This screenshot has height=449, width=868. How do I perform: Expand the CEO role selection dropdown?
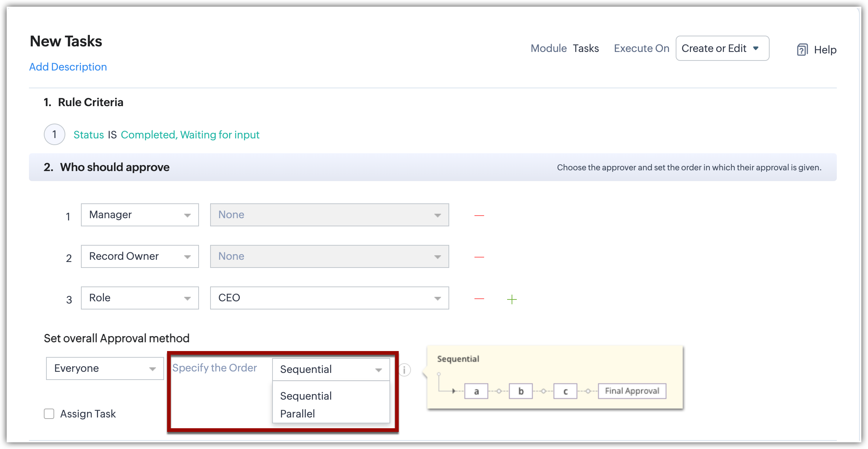coord(329,298)
